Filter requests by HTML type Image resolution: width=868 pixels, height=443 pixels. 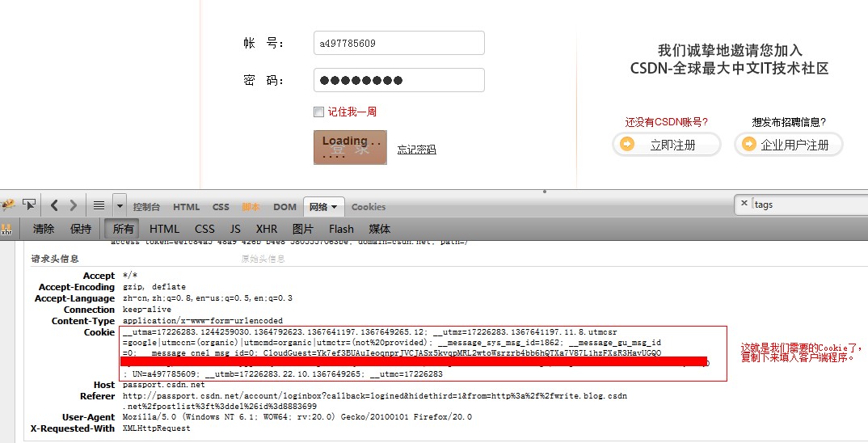tap(164, 229)
